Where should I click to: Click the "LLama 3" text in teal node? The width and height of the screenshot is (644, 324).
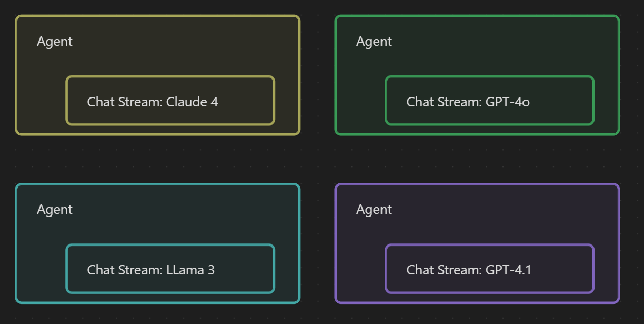[x=190, y=270]
